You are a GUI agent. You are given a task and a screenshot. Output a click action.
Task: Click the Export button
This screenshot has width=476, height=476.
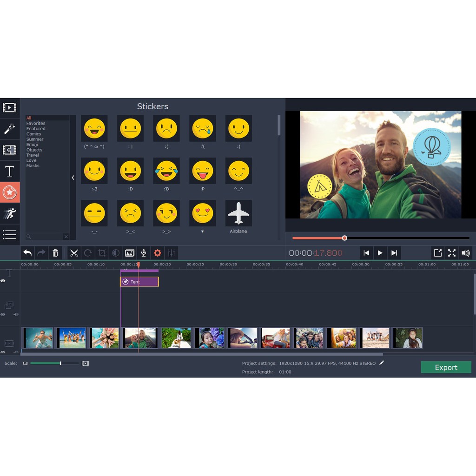point(446,367)
